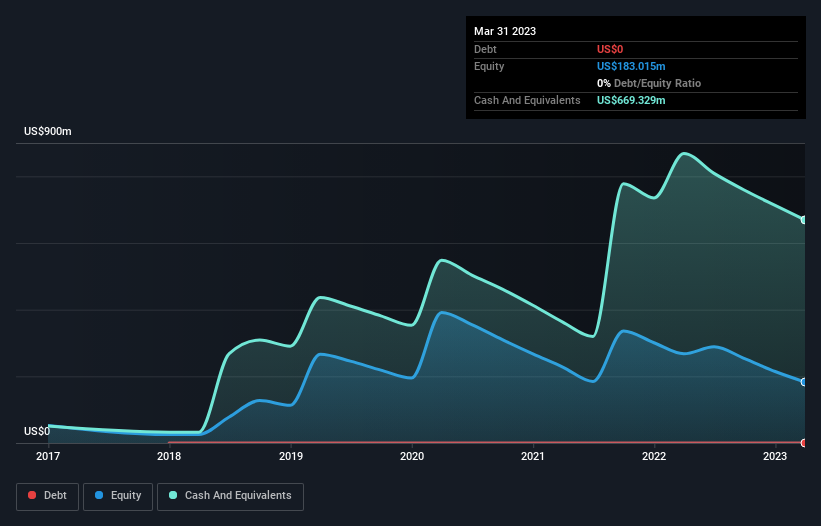Select the 2018 x-axis label

pos(169,456)
